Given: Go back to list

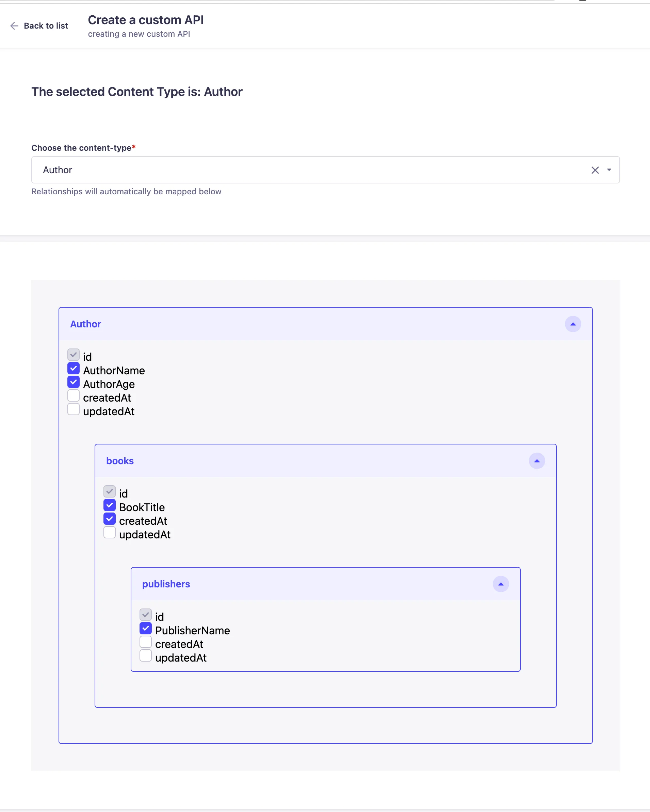Looking at the screenshot, I should coord(46,26).
